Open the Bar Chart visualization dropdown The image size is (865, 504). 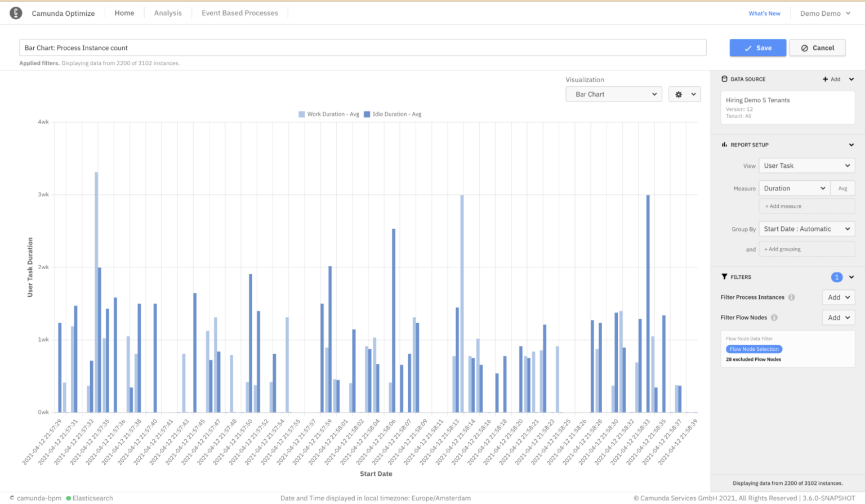point(614,95)
